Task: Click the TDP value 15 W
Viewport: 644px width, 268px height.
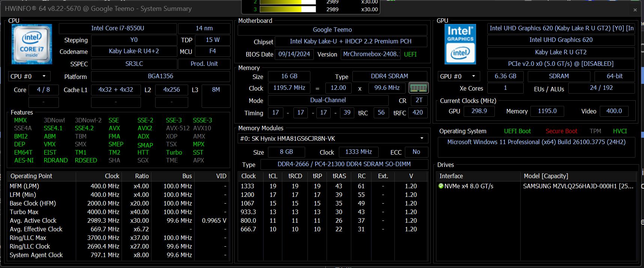Action: 213,40
